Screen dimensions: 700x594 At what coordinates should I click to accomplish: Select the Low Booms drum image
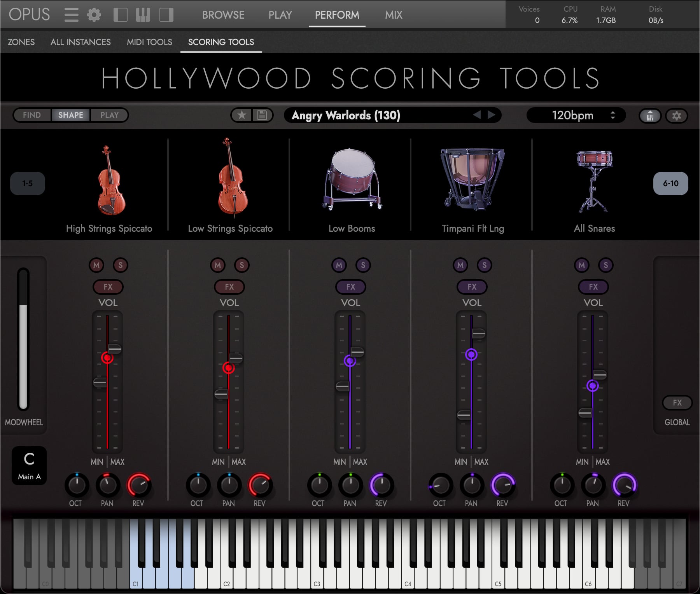[x=352, y=179]
